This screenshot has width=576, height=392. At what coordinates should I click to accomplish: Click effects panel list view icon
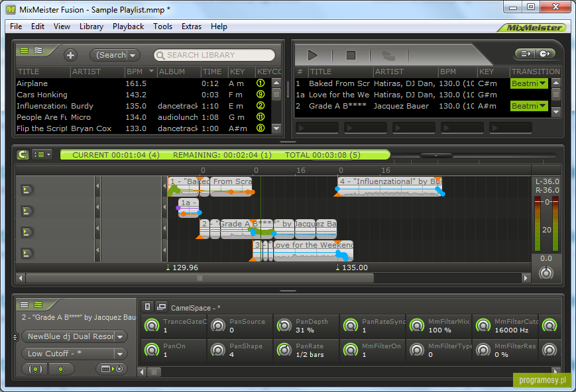25,305
